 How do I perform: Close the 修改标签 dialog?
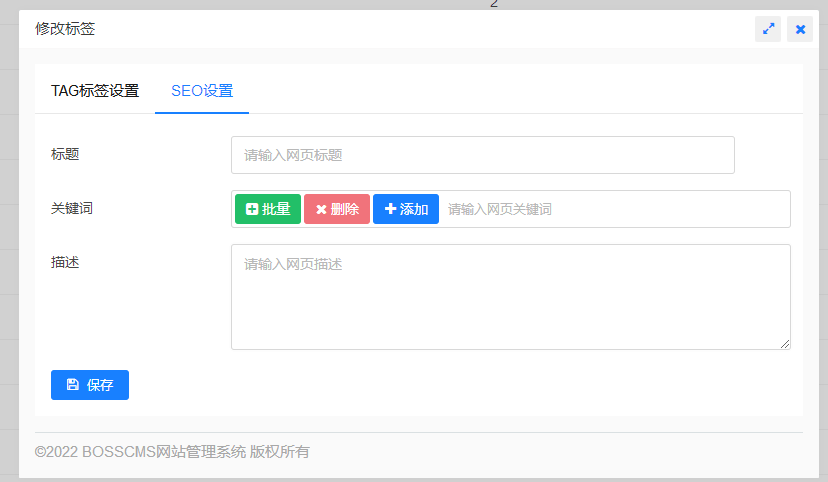pos(800,29)
